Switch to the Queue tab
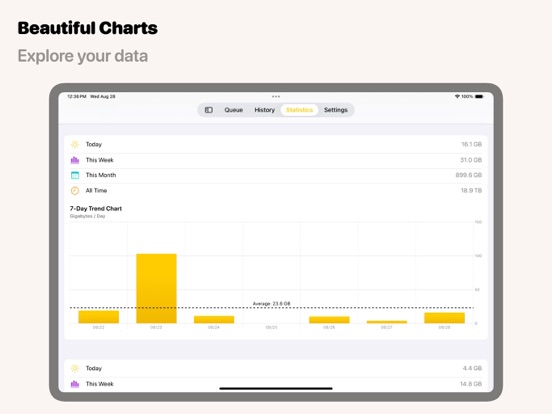The width and height of the screenshot is (552, 414). [x=234, y=110]
